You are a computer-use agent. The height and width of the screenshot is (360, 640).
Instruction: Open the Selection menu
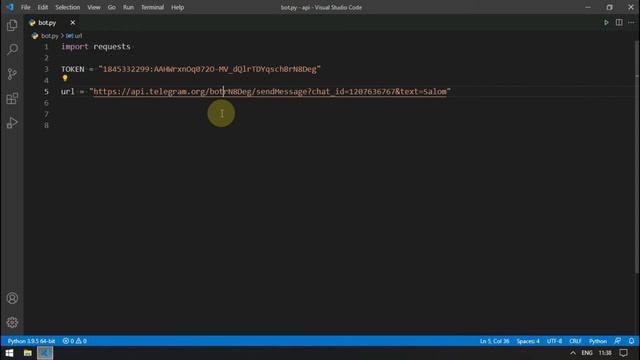(x=68, y=7)
